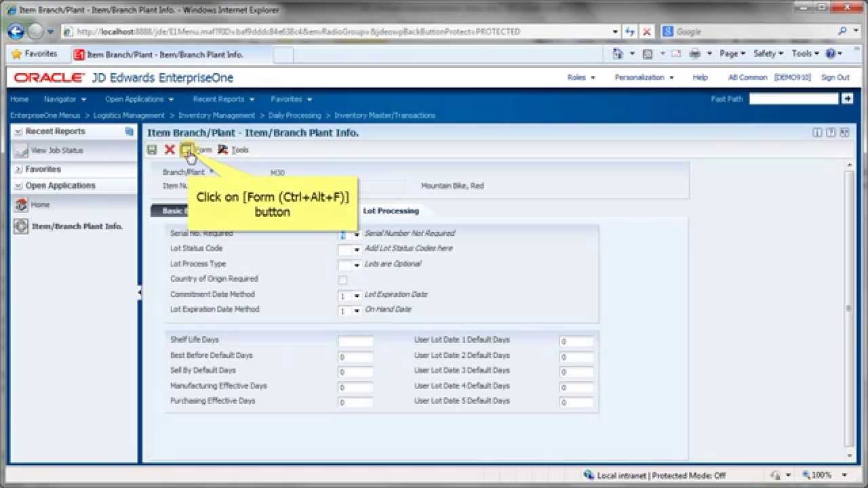
Task: Click the Save (OK) disk icon
Action: pos(153,150)
